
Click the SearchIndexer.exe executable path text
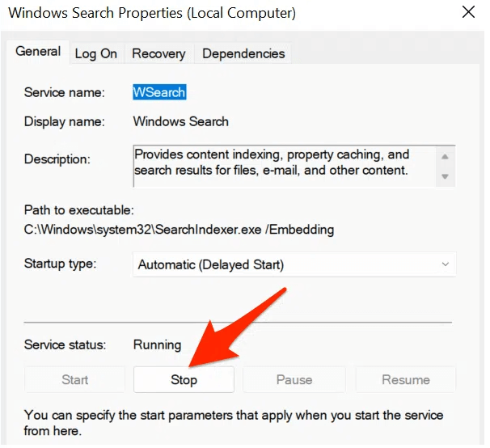[179, 229]
